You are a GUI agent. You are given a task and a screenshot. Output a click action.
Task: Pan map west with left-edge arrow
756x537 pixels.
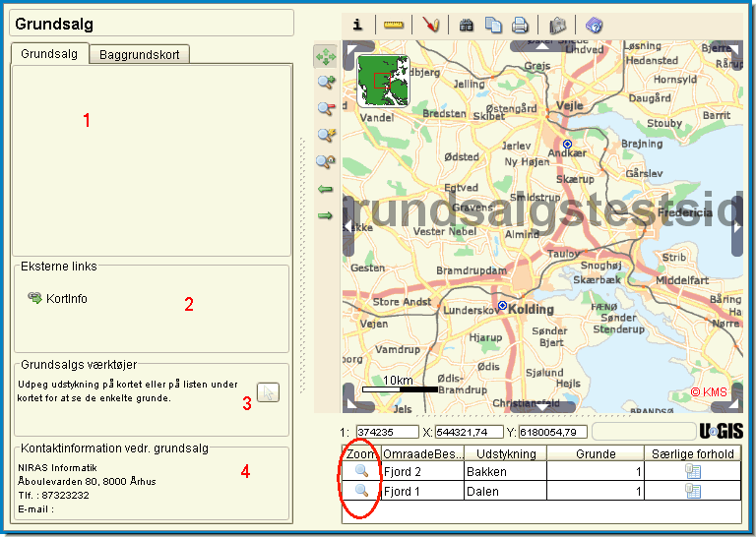click(348, 226)
